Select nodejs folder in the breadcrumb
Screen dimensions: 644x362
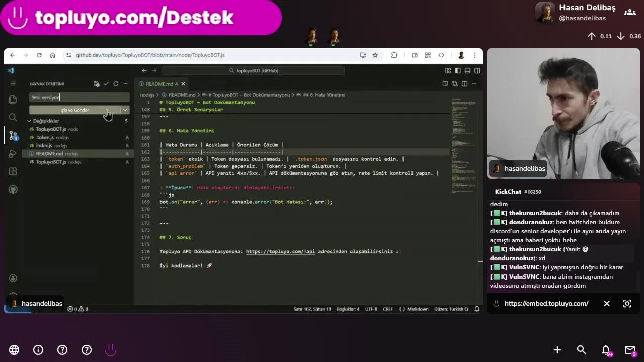147,95
